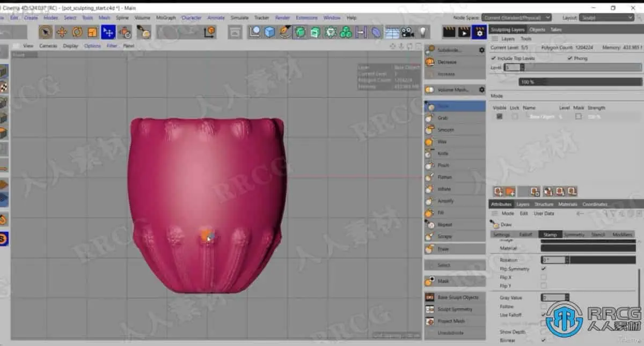This screenshot has height=346, width=644.
Task: Click the Project Mesh button
Action: pyautogui.click(x=455, y=321)
